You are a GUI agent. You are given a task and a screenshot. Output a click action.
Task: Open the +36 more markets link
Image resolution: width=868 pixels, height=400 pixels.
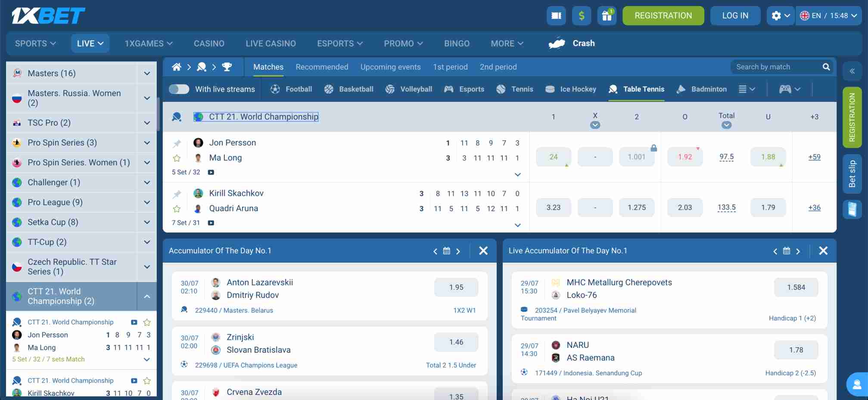tap(814, 208)
